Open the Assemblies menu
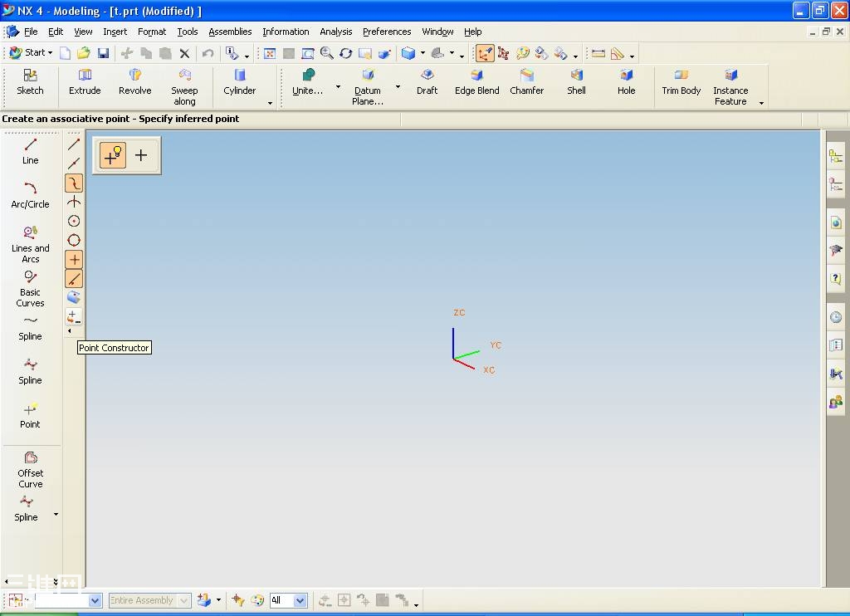The height and width of the screenshot is (616, 850). (x=230, y=32)
